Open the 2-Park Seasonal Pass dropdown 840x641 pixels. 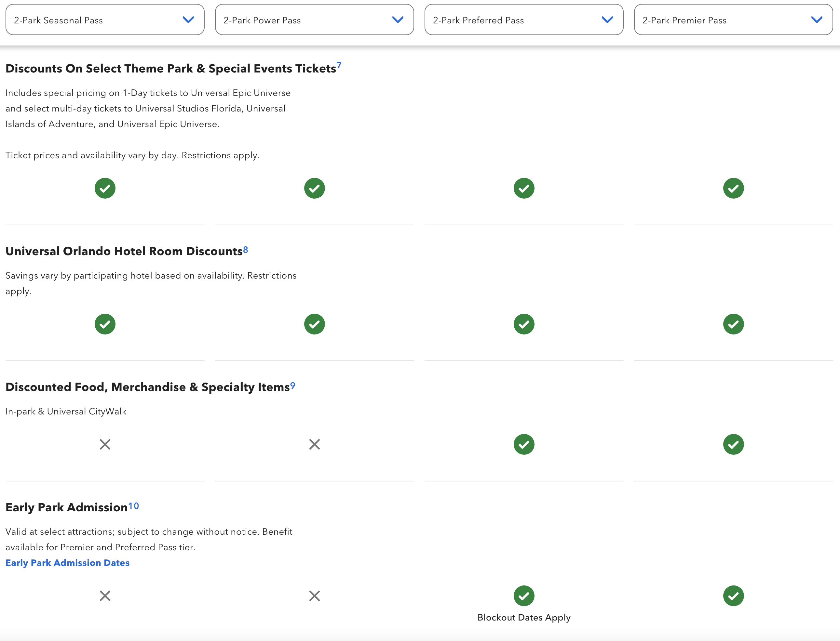pyautogui.click(x=105, y=20)
